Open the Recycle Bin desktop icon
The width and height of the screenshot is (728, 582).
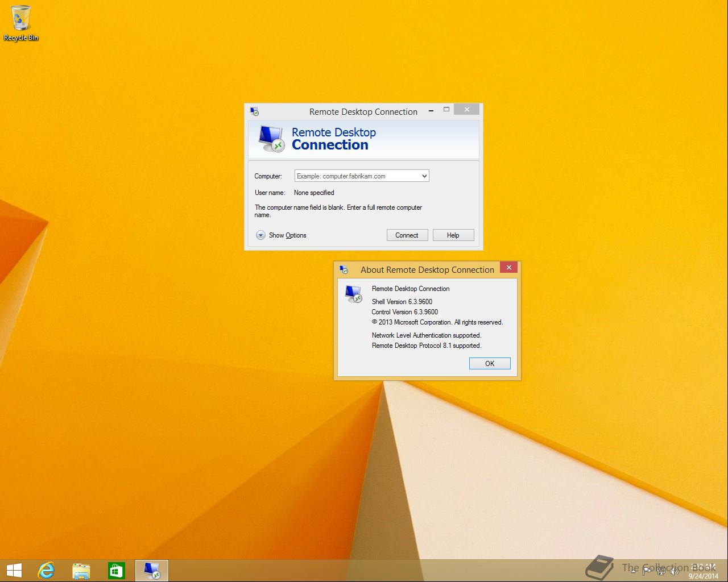[21, 23]
